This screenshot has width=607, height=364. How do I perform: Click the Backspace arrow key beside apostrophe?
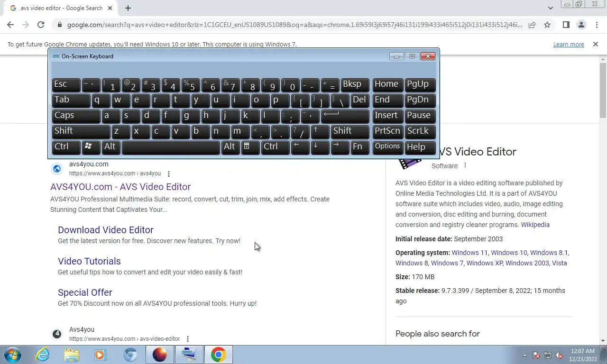(x=345, y=116)
